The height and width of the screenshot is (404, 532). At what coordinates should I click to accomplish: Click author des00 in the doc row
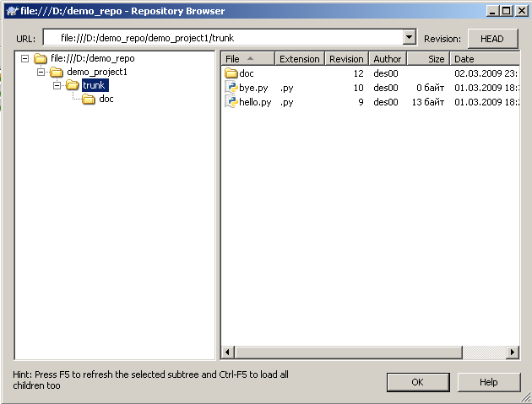(386, 73)
